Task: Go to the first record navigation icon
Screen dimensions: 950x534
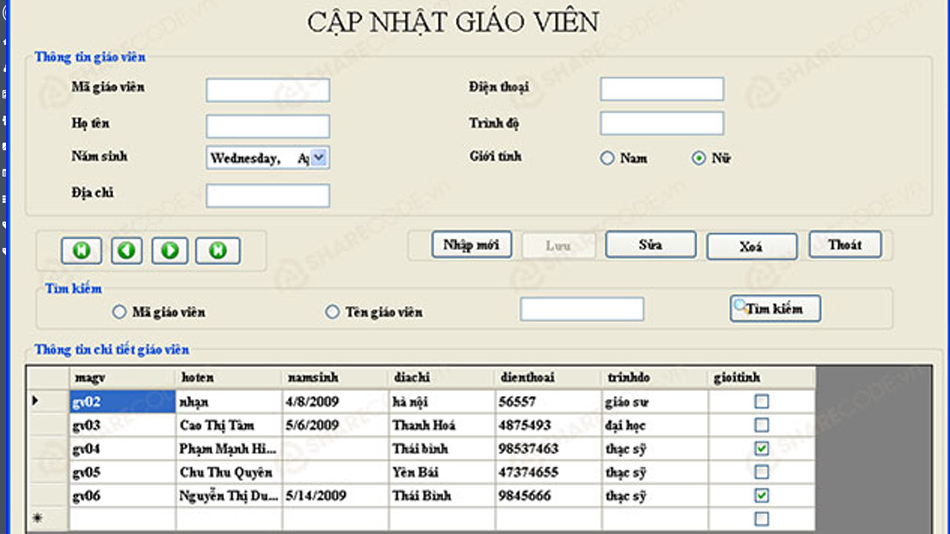Action: coord(81,250)
